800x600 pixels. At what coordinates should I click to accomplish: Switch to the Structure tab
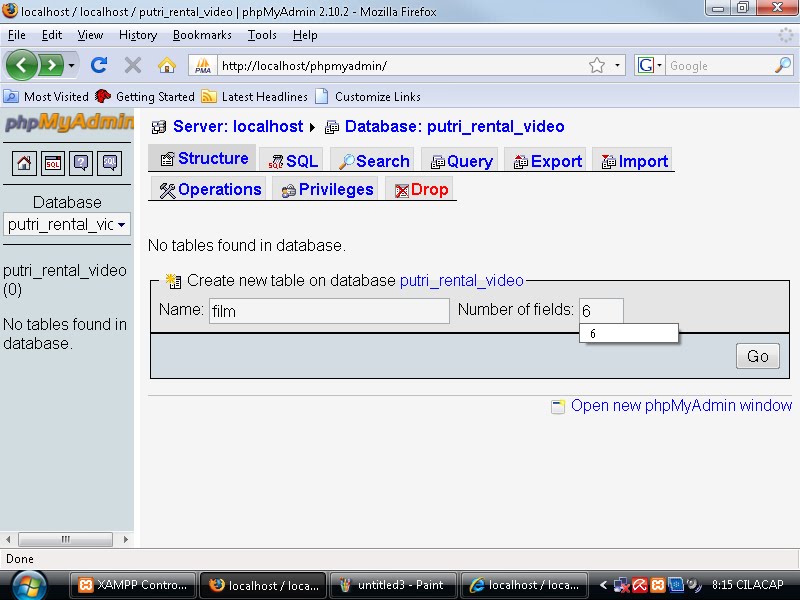click(x=204, y=158)
